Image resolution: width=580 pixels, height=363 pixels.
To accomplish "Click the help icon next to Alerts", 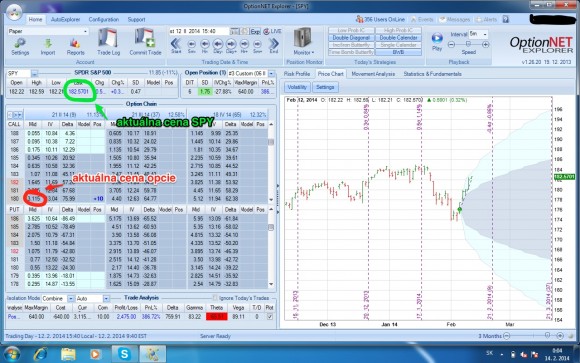I will tap(506, 19).
